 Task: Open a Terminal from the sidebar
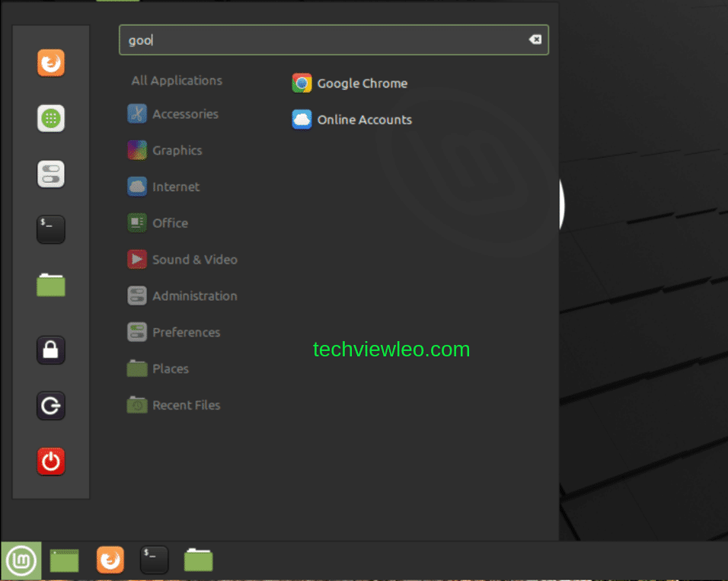(x=50, y=229)
